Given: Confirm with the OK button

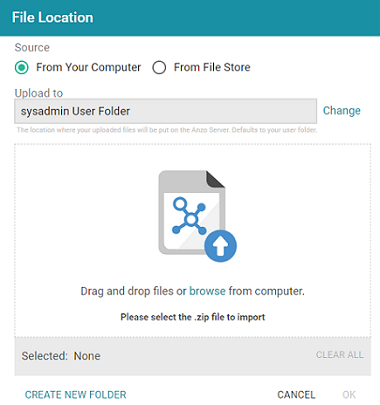Looking at the screenshot, I should [x=349, y=395].
